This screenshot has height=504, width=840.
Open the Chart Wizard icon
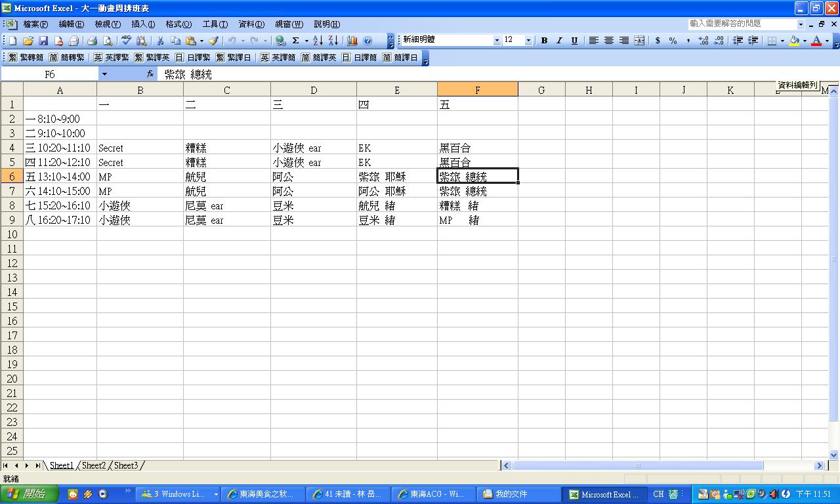tap(352, 41)
